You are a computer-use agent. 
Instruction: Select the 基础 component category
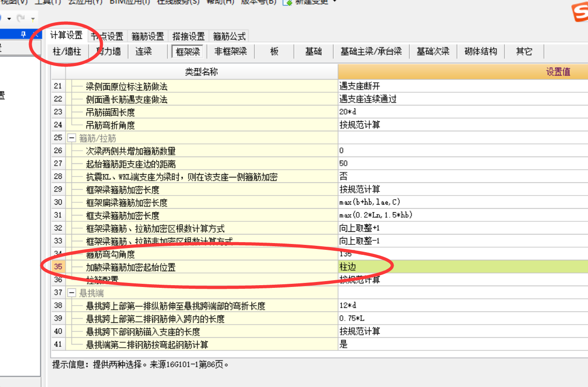point(313,52)
